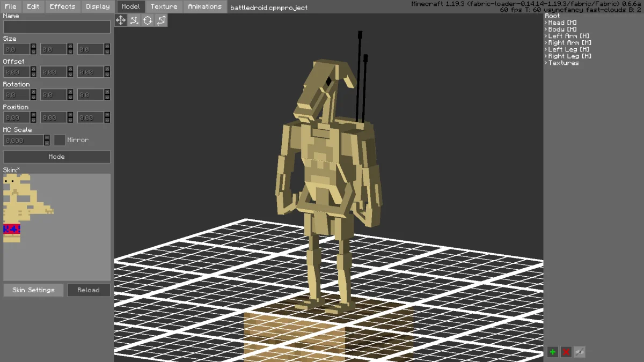Click the Position X value field
This screenshot has width=644, height=362.
point(17,117)
